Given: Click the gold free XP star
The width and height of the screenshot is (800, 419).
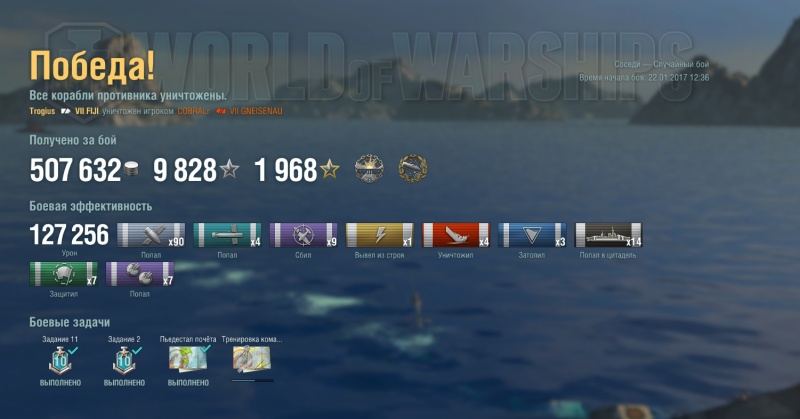Looking at the screenshot, I should click(x=330, y=169).
